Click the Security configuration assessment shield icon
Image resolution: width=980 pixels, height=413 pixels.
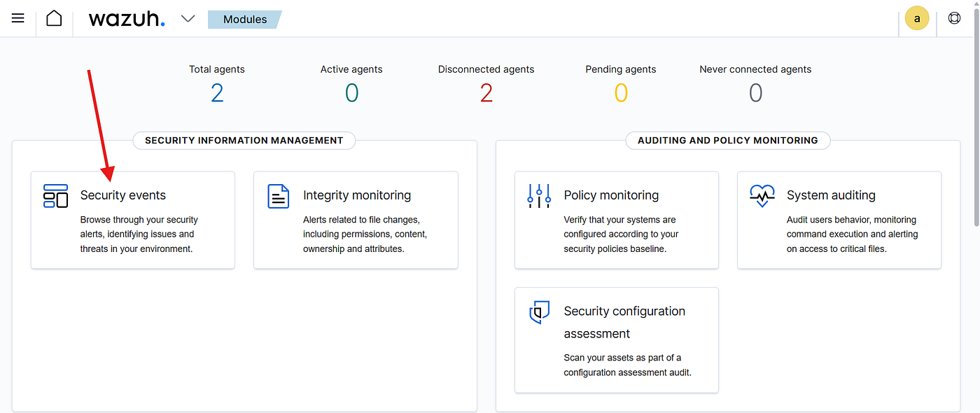pyautogui.click(x=539, y=311)
